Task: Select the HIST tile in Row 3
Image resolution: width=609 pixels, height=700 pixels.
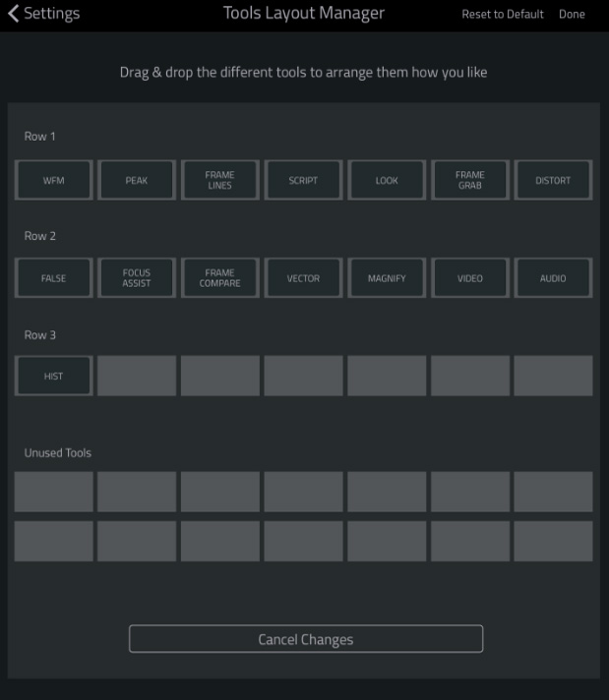Action: [53, 376]
